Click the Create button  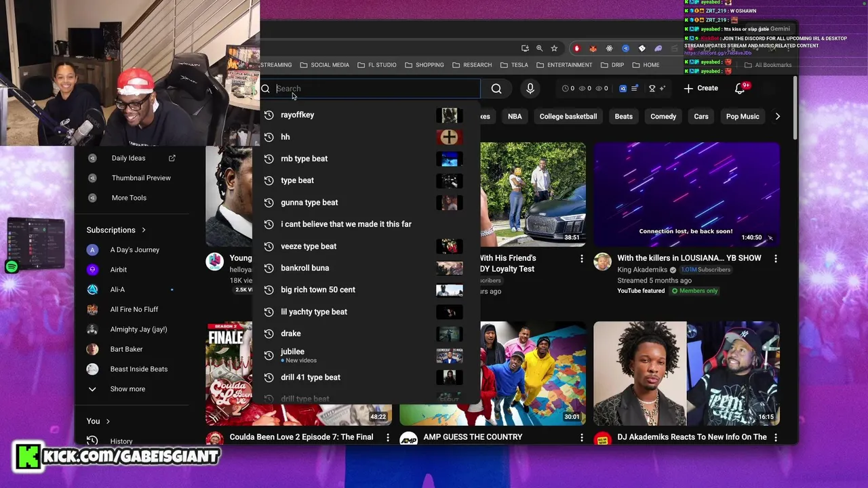(701, 88)
